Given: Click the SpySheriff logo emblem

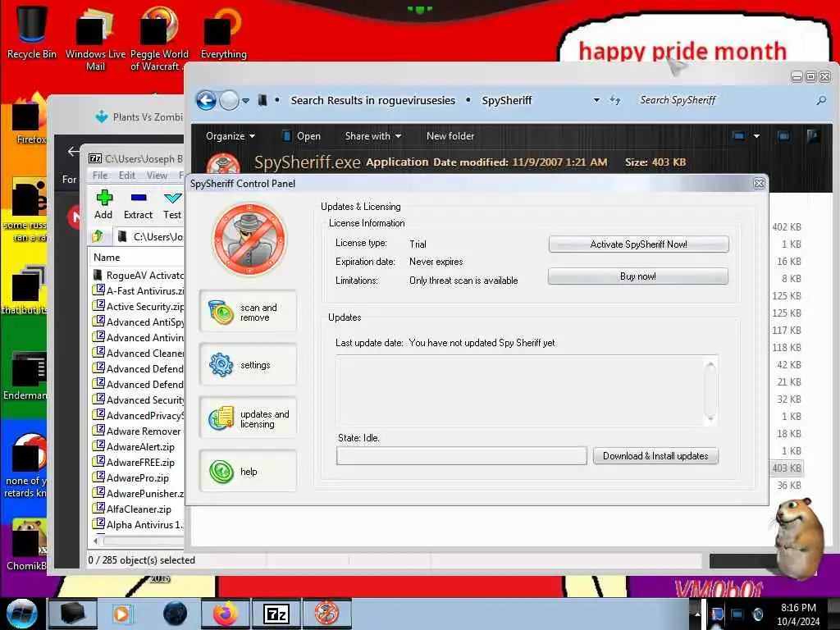Looking at the screenshot, I should pyautogui.click(x=249, y=239).
